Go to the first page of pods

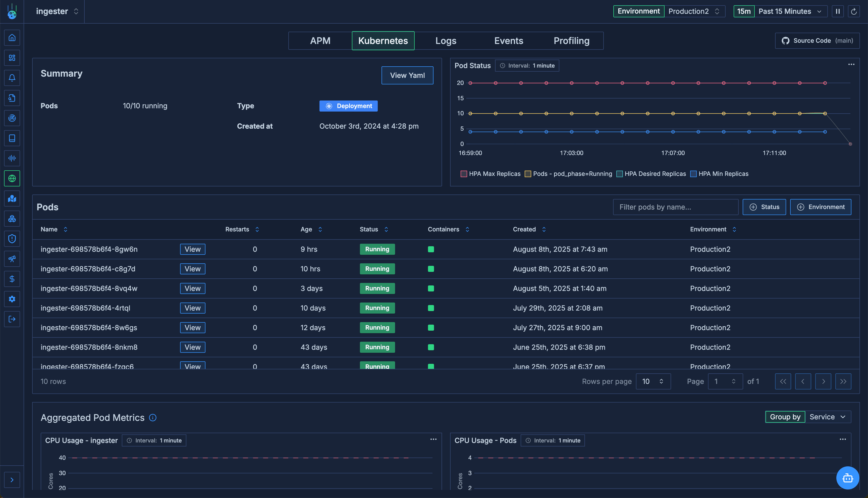click(x=783, y=381)
